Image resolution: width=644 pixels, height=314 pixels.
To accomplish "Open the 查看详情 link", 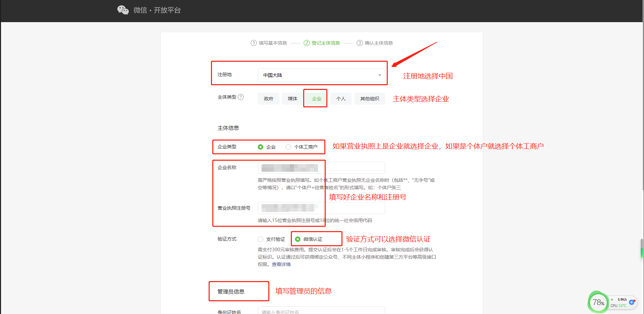I will click(x=281, y=264).
